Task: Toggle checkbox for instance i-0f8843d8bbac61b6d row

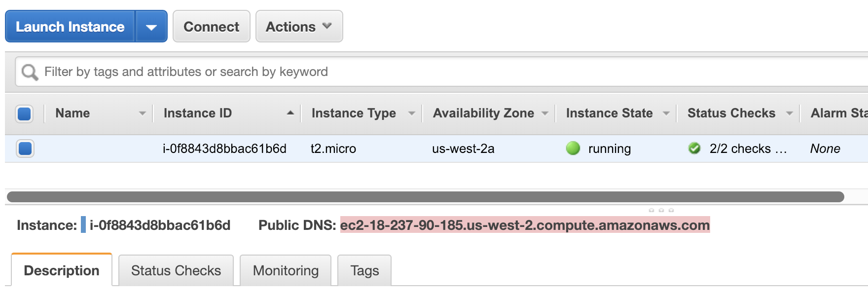Action: [x=25, y=148]
